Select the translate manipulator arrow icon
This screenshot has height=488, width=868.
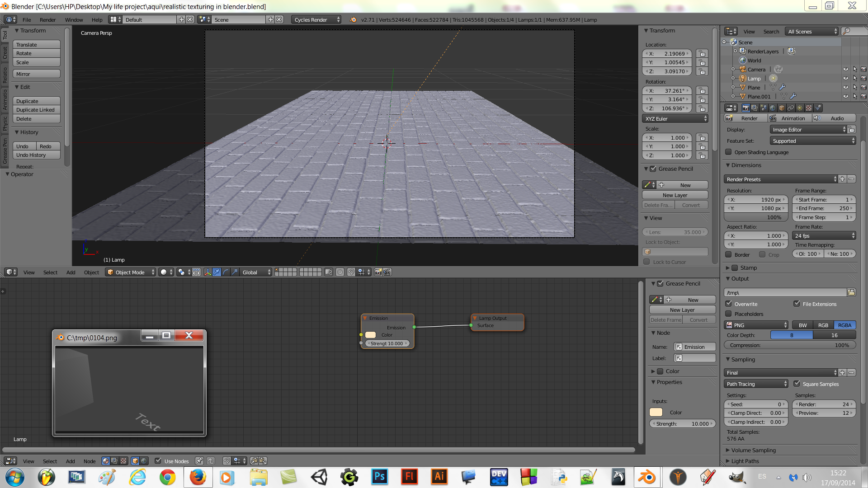pyautogui.click(x=217, y=272)
